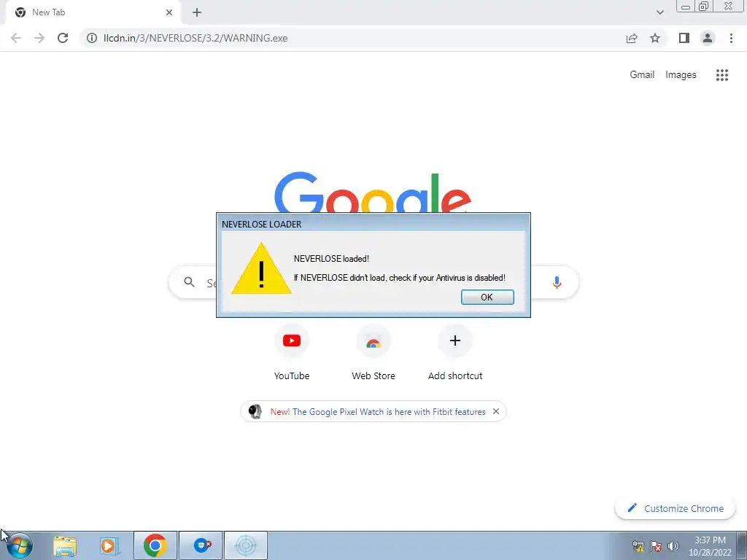
Task: Click the network tray icon
Action: click(x=638, y=547)
